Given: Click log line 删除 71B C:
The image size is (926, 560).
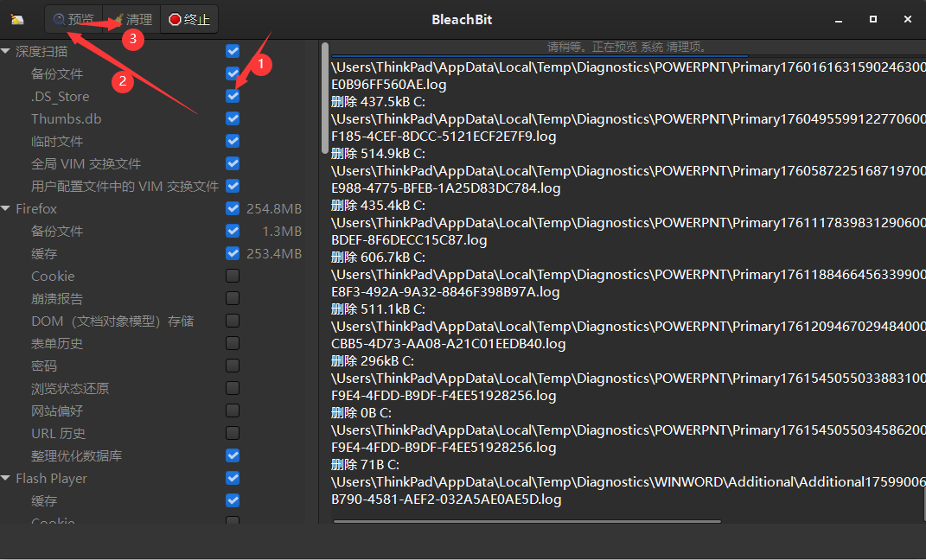Looking at the screenshot, I should click(365, 465).
